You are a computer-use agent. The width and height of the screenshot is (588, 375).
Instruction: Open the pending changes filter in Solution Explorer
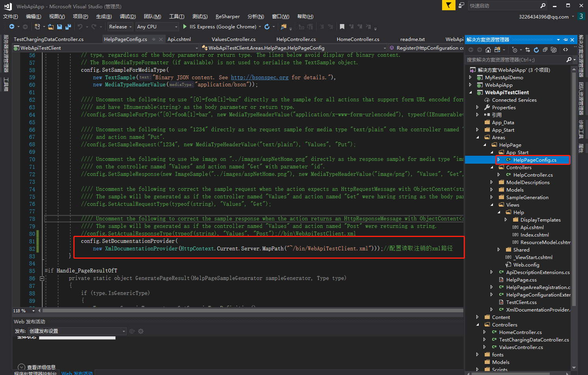click(514, 50)
